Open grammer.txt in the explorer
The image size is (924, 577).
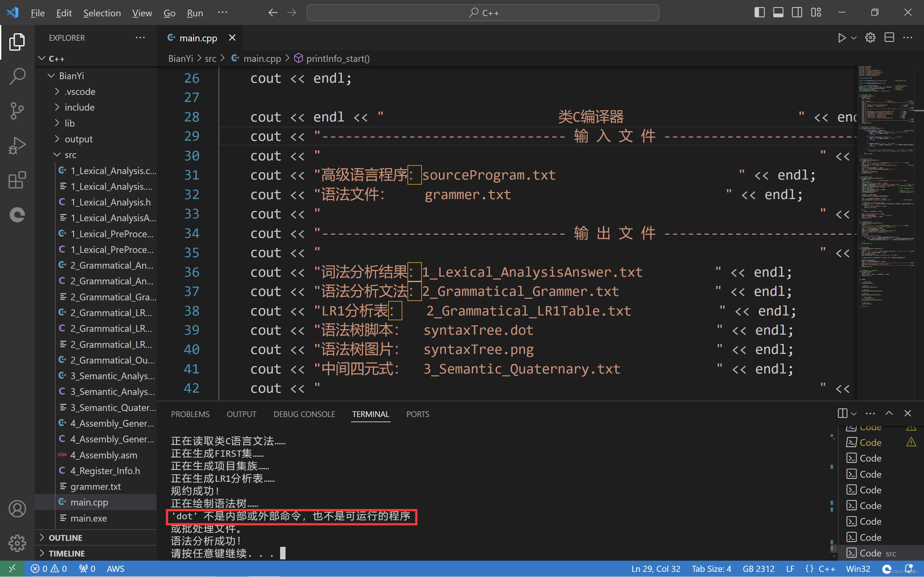coord(96,487)
